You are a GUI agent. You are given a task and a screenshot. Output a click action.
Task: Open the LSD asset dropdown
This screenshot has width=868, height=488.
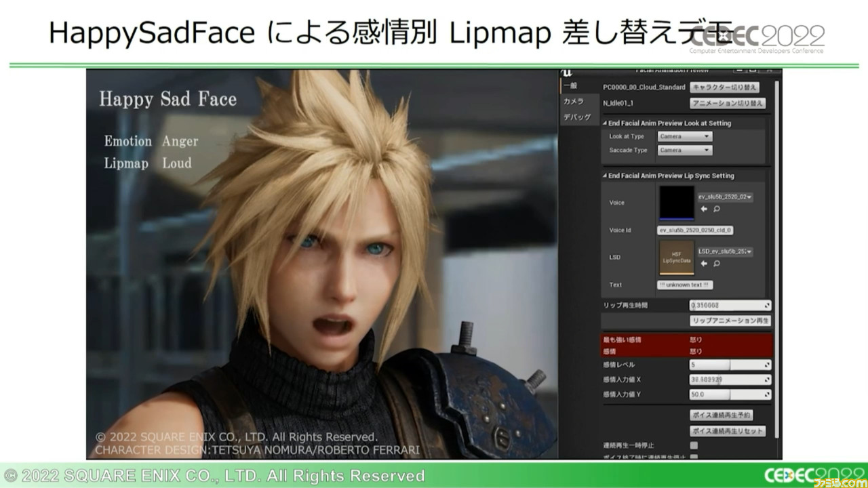coord(726,251)
